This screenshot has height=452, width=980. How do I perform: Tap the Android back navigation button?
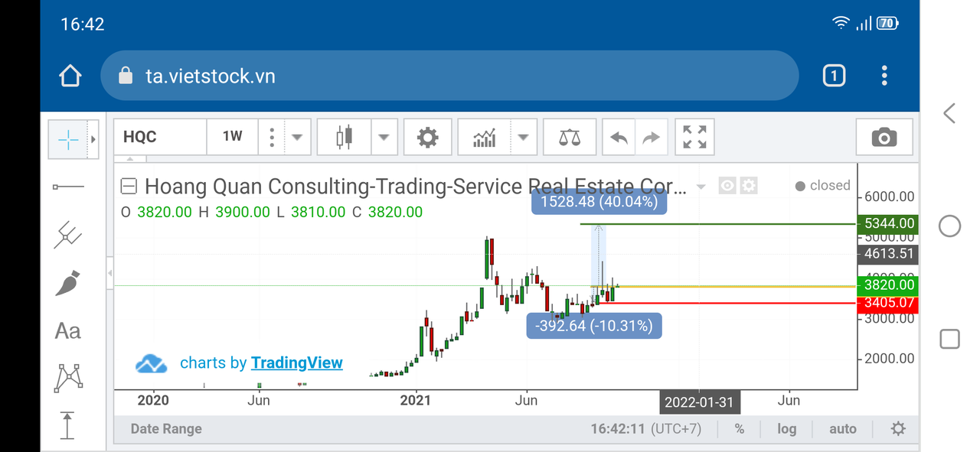pyautogui.click(x=949, y=113)
